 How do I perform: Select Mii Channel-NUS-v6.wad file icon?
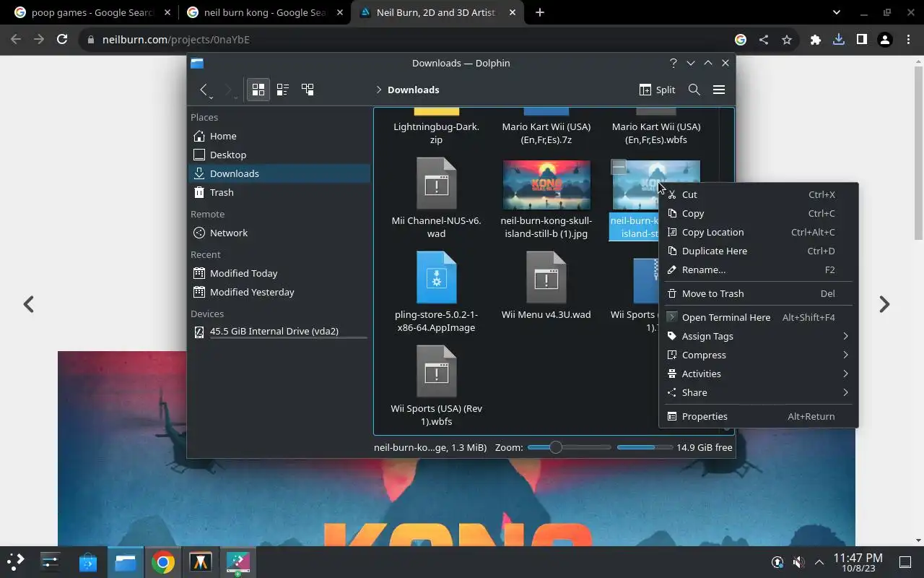click(437, 184)
